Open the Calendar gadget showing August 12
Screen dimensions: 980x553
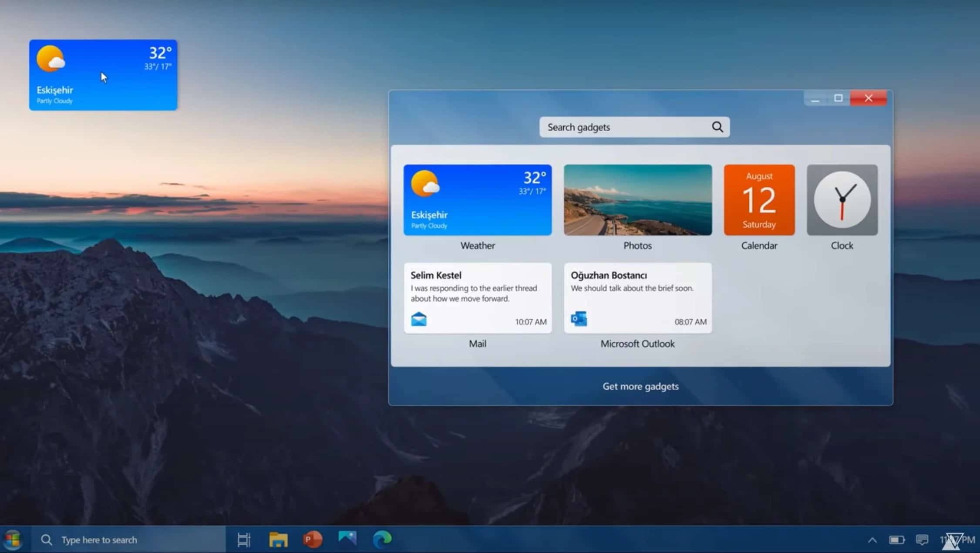758,199
